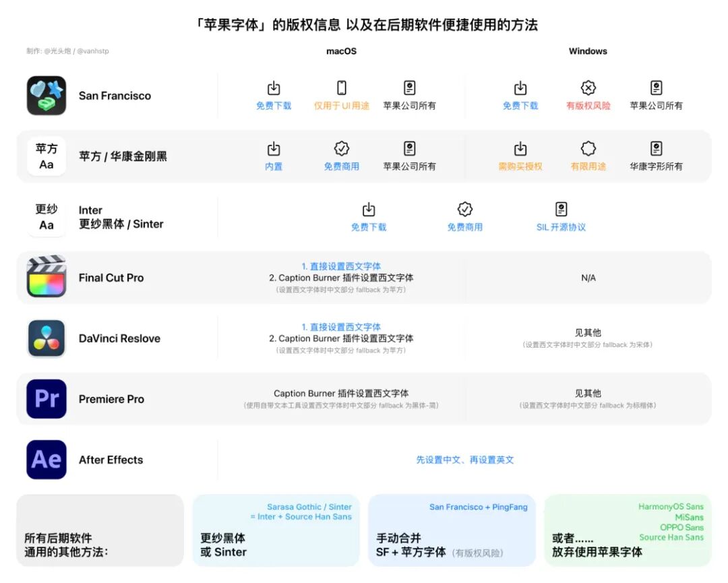Click Windows 有版权风险 warning badge icon
728x583 pixels.
point(588,88)
